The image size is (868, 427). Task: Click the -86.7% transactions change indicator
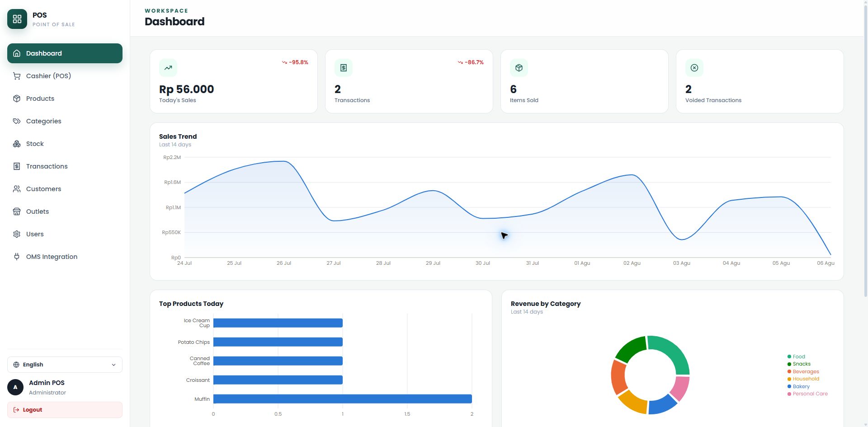[470, 62]
